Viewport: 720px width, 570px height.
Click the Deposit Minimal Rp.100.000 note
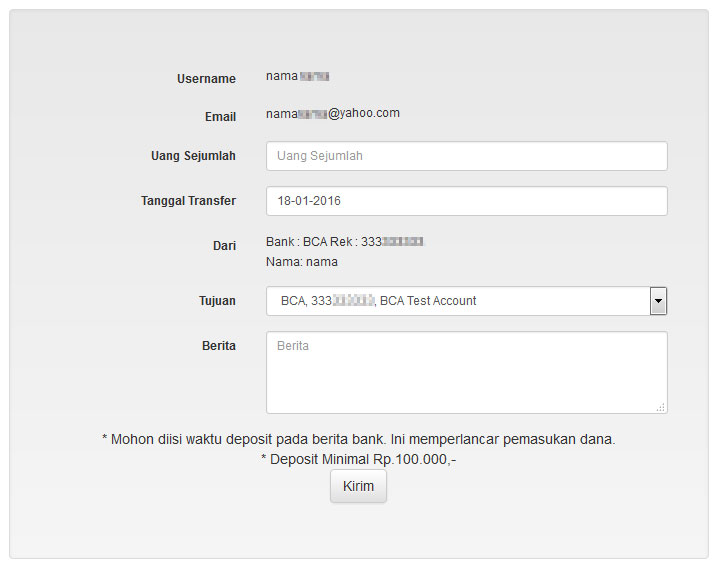tap(359, 460)
